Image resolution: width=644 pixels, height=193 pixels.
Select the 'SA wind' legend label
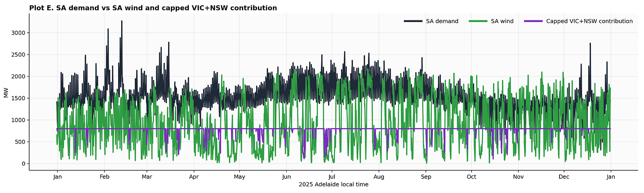tap(502, 21)
